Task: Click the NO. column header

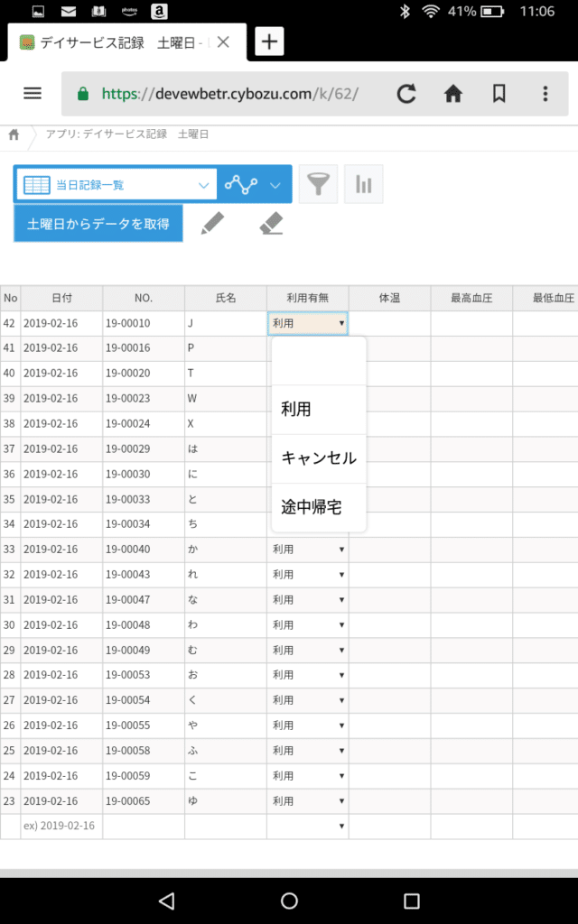Action: click(144, 298)
